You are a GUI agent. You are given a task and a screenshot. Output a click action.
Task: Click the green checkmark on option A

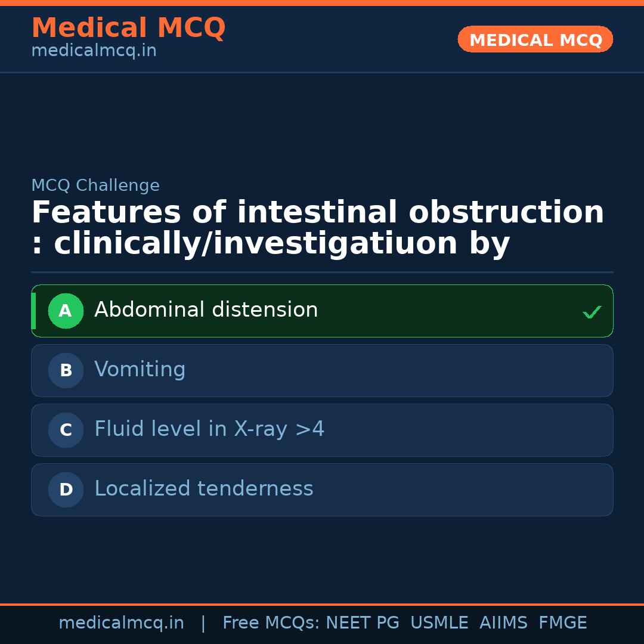tap(592, 312)
